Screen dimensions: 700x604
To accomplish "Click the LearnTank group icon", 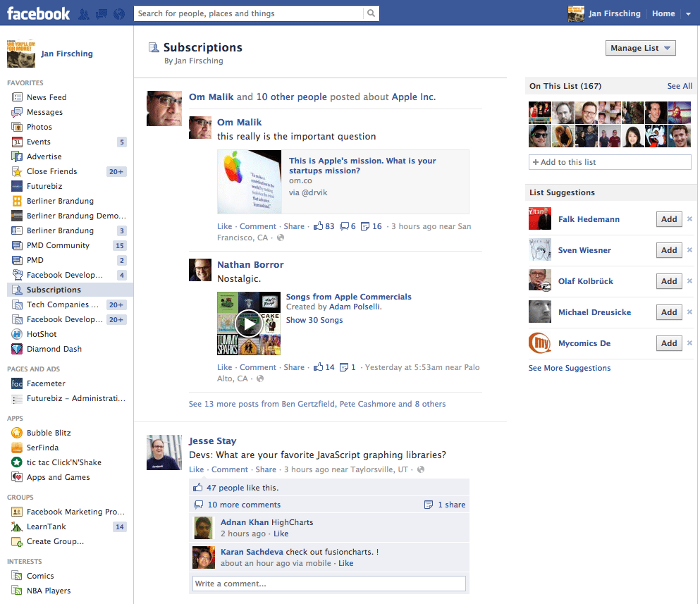I will tap(17, 526).
